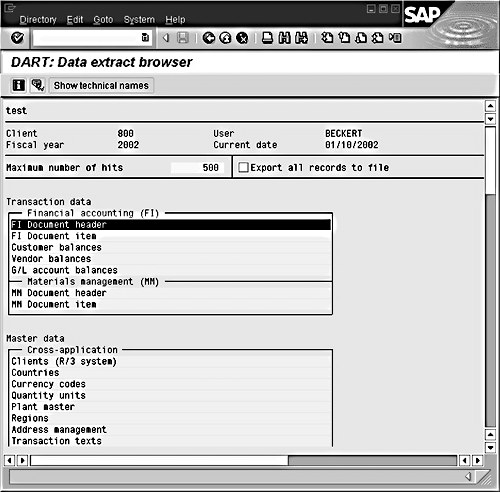This screenshot has width=500, height=492.
Task: Click Show technical names button
Action: (101, 86)
